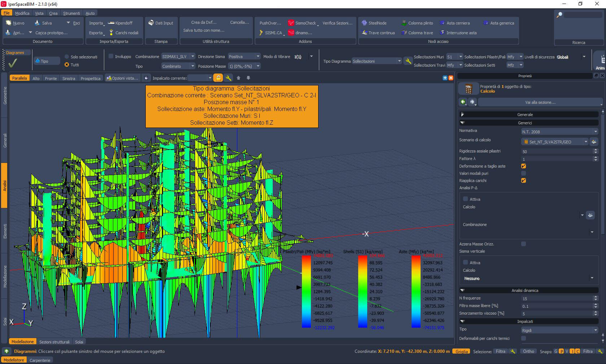
Task: Switch to the Sezioni strutturali tab
Action: pos(54,342)
